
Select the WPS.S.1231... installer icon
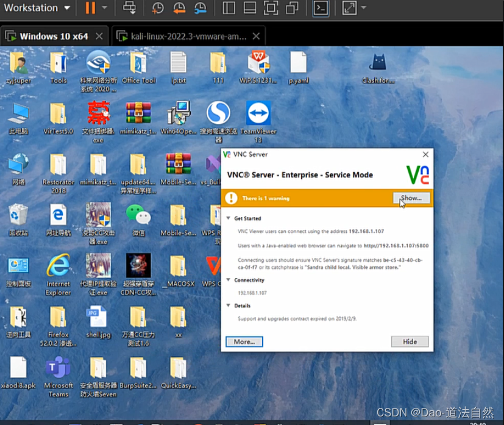[x=258, y=68]
